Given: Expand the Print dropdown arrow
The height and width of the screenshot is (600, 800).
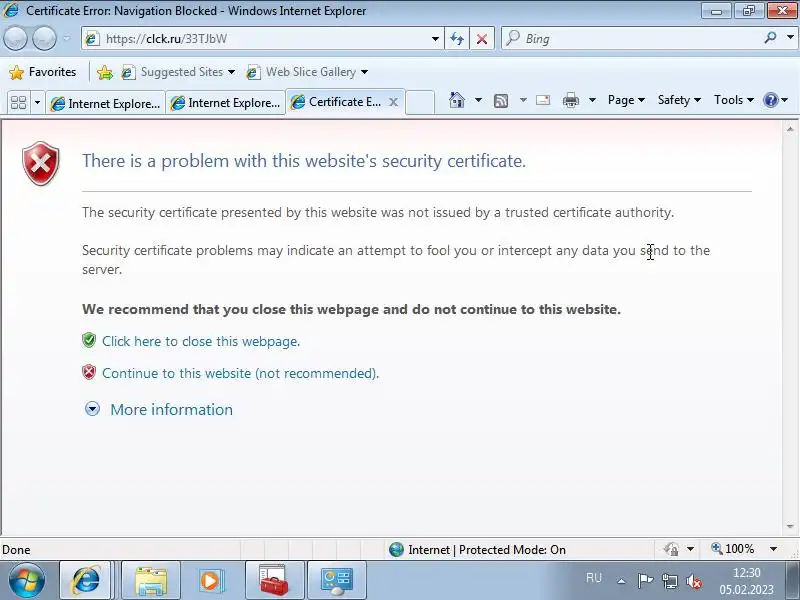Looking at the screenshot, I should [x=592, y=100].
